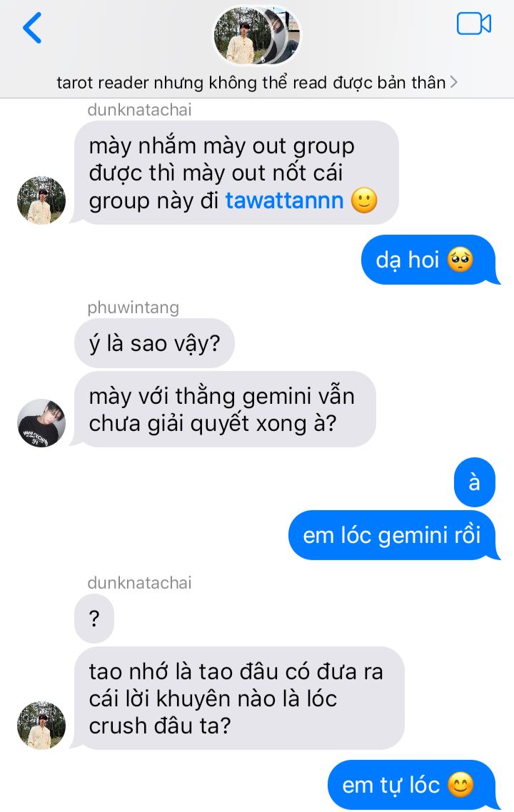The height and width of the screenshot is (812, 514).
Task: Select the 'tao nhớ là tao đâu có' message
Action: (x=239, y=698)
